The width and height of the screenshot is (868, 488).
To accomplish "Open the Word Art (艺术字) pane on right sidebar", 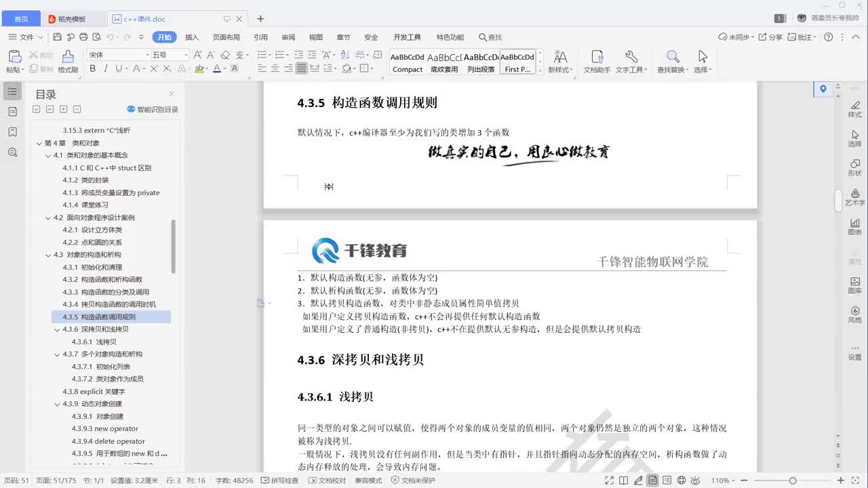I will (854, 197).
